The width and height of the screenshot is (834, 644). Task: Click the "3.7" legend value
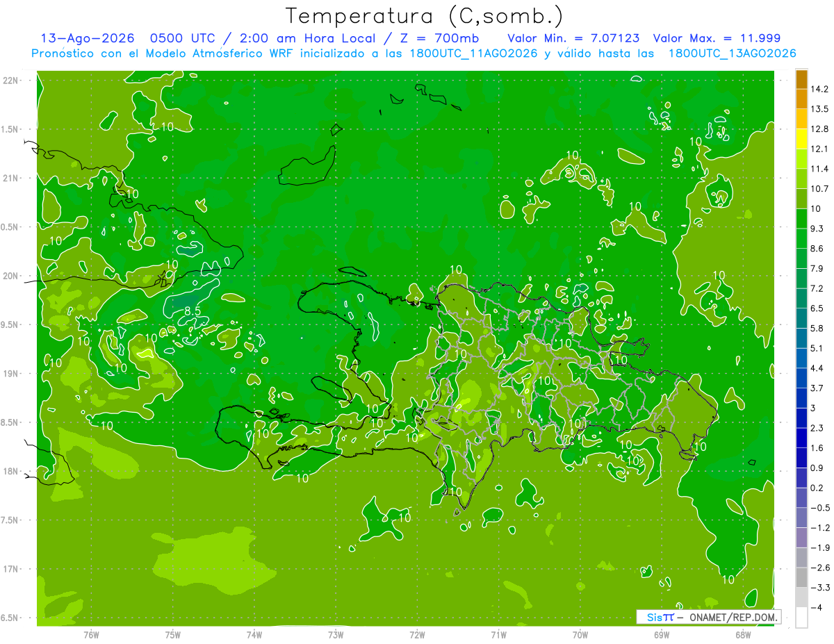[817, 388]
